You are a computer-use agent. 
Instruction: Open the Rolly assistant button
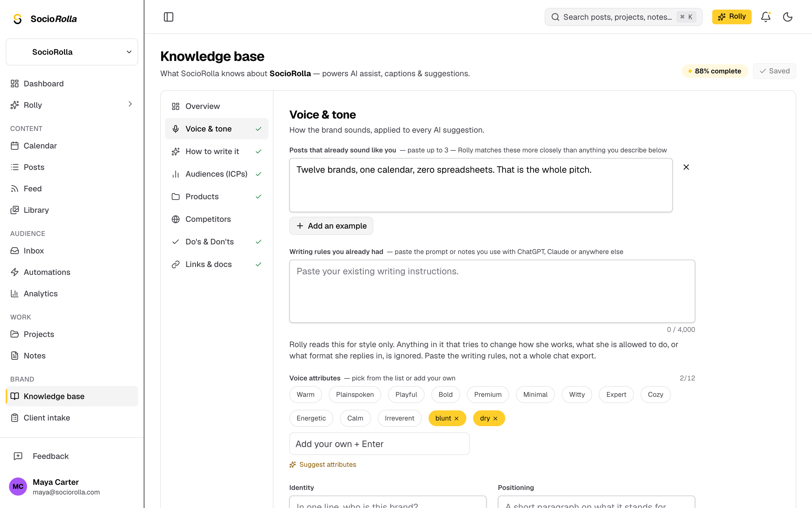click(x=731, y=17)
